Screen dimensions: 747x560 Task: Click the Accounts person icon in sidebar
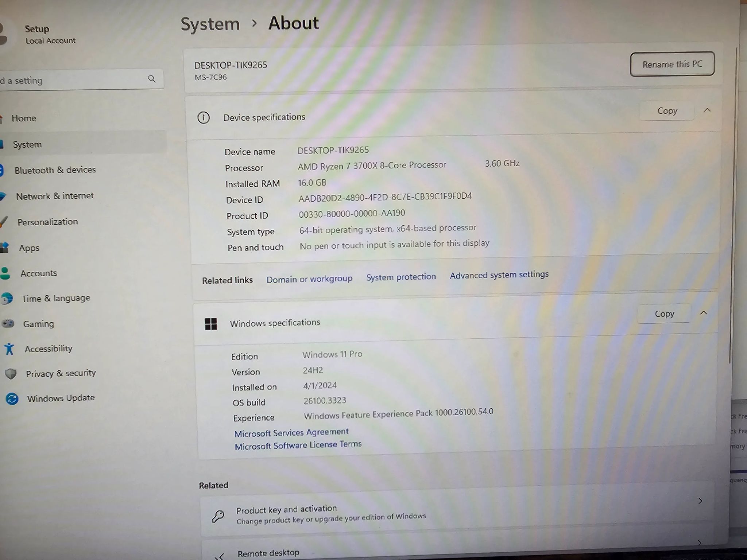click(5, 273)
